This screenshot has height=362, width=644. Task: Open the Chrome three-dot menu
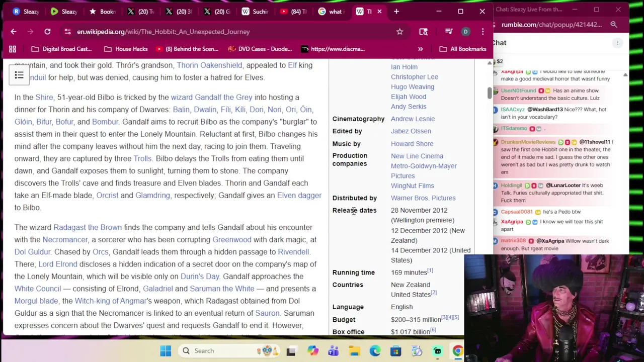482,32
